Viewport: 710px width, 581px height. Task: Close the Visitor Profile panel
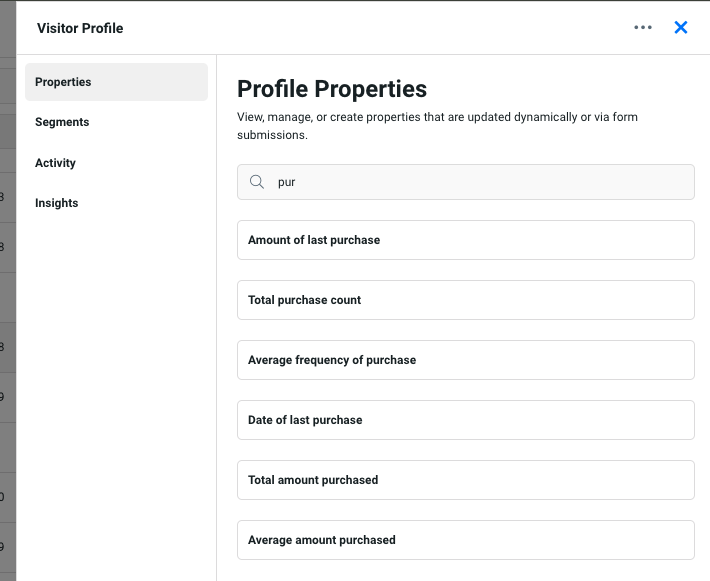681,28
